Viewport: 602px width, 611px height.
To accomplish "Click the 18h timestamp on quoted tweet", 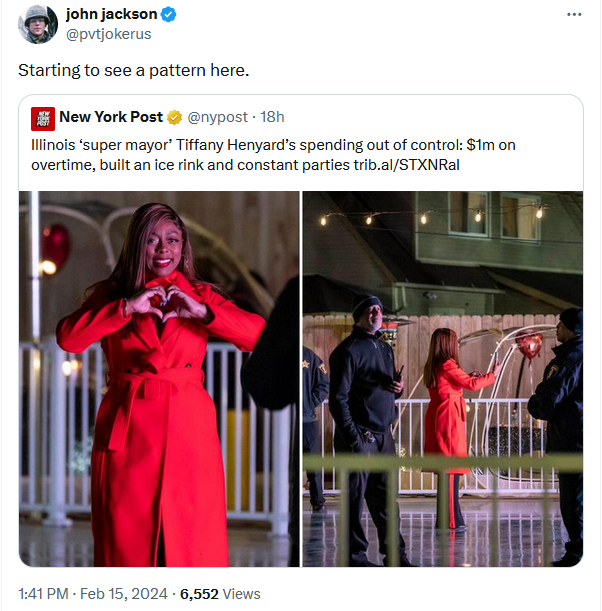I will [x=272, y=117].
